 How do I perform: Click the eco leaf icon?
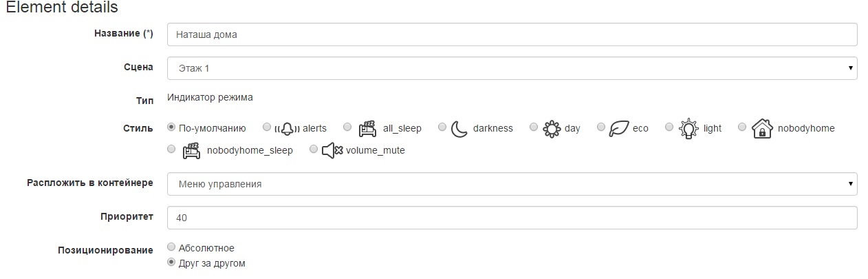(x=619, y=128)
